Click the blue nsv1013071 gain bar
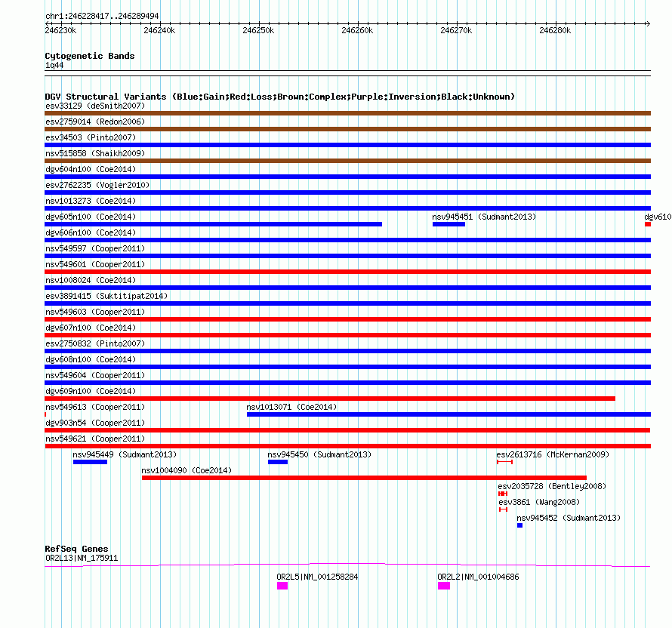The width and height of the screenshot is (672, 628). (x=449, y=414)
